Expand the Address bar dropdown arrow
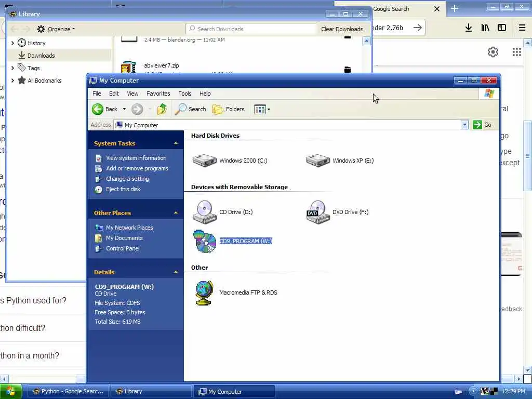532x399 pixels. [464, 125]
